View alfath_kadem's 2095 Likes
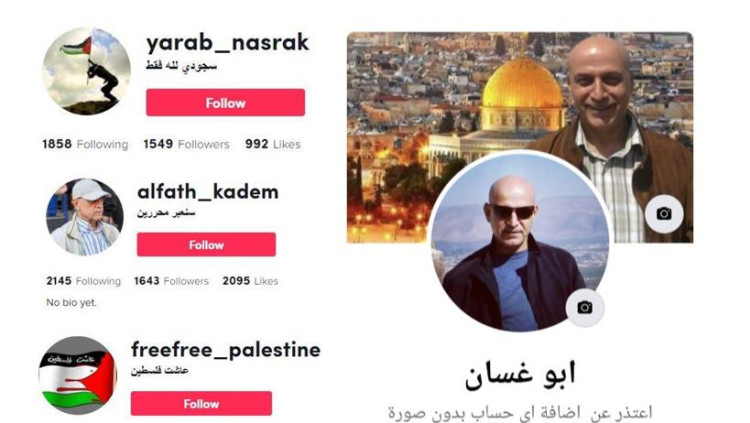This screenshot has height=423, width=750. click(250, 281)
